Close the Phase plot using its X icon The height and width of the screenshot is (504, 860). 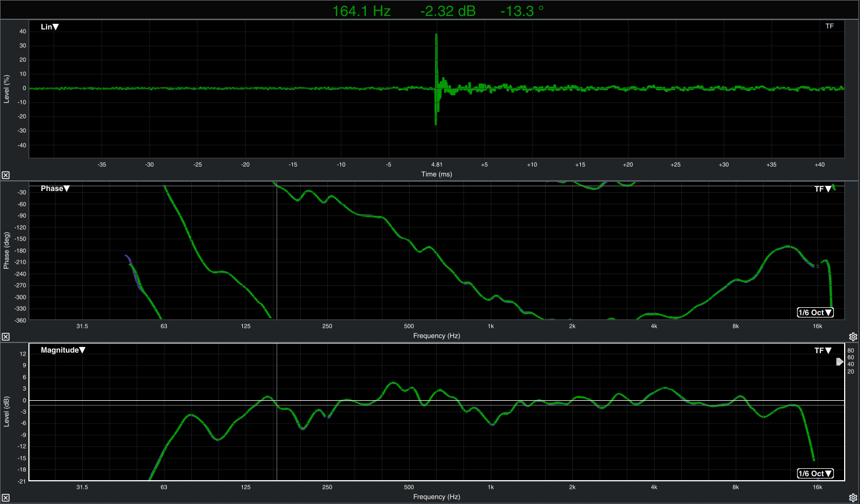pos(6,337)
